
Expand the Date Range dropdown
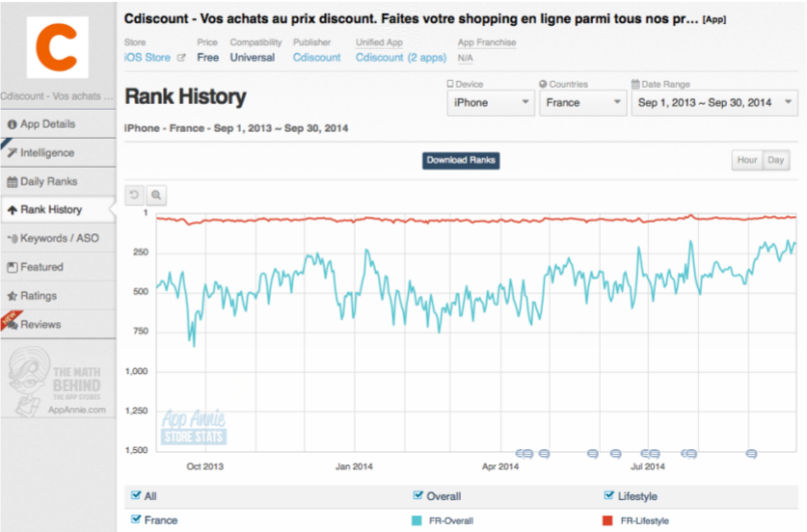click(x=713, y=102)
